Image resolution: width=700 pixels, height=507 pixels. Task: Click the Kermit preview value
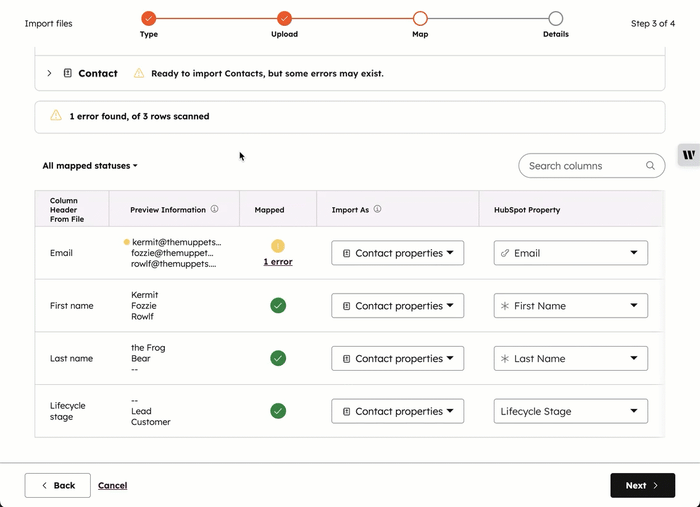point(145,295)
